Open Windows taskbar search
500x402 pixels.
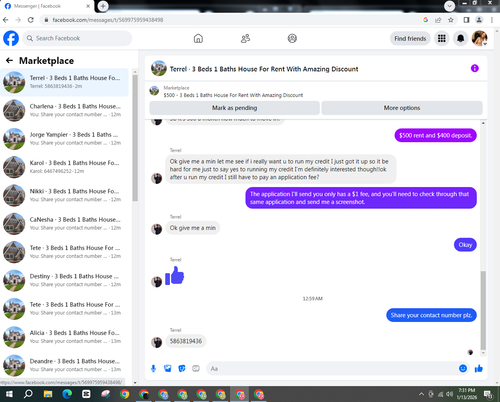tap(28, 394)
